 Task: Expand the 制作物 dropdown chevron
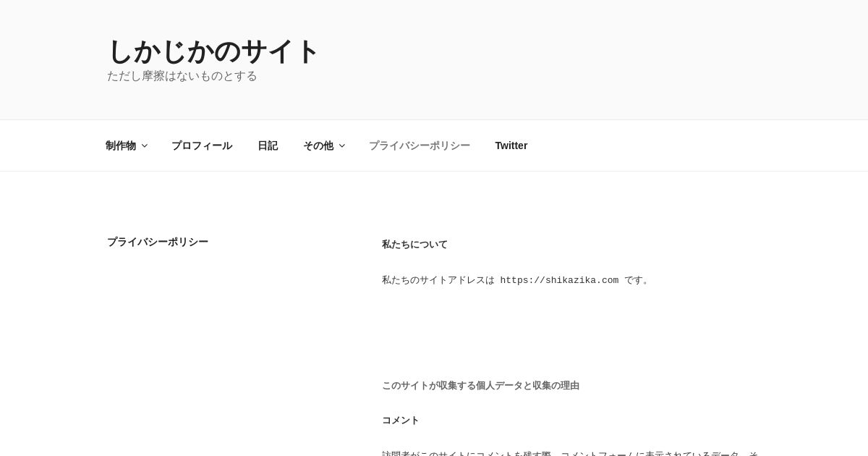click(145, 145)
